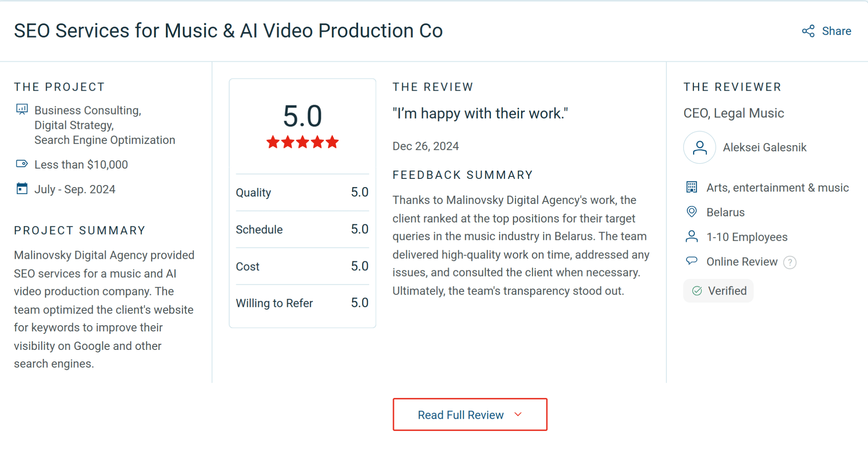
Task: Click the Quality score row
Action: (x=302, y=192)
